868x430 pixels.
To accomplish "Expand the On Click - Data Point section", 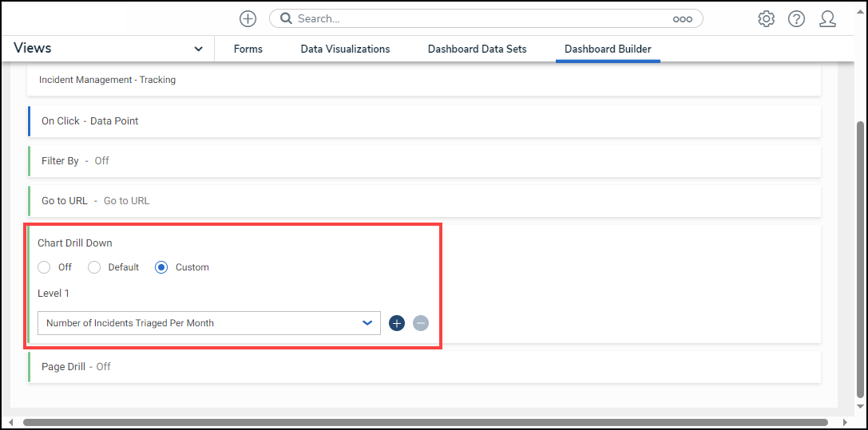I will pos(425,121).
